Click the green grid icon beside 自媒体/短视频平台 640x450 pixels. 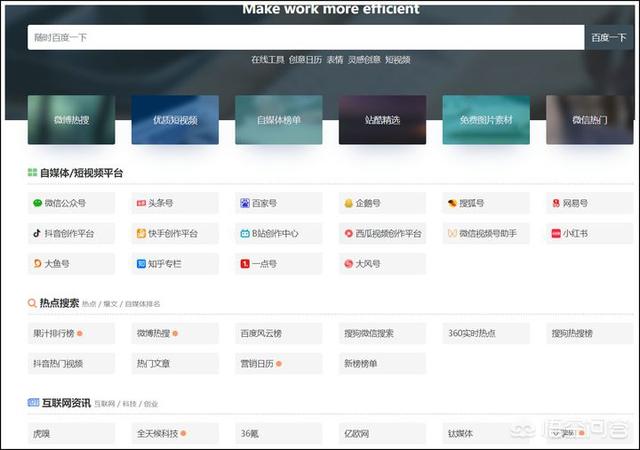[32, 173]
